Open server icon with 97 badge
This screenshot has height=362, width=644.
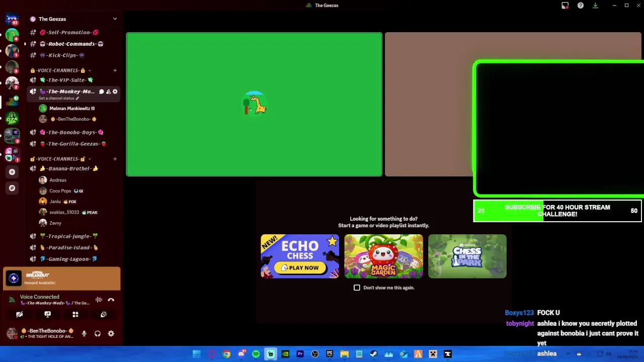pos(12,19)
